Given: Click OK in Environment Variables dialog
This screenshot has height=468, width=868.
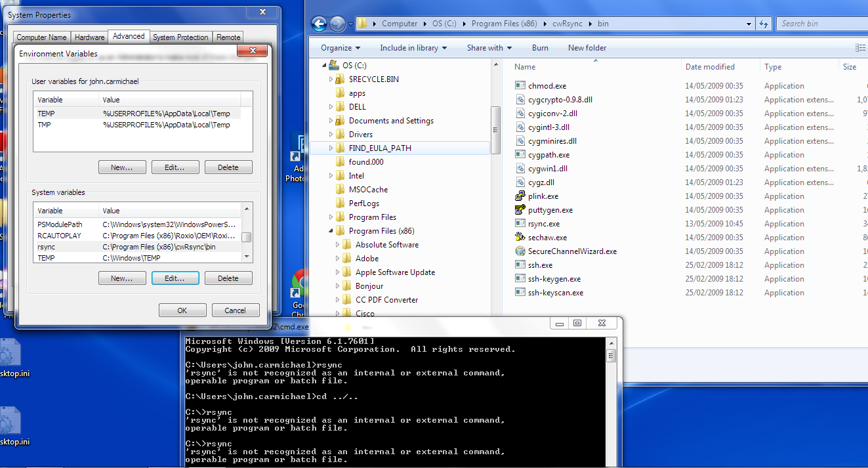Looking at the screenshot, I should [x=182, y=310].
